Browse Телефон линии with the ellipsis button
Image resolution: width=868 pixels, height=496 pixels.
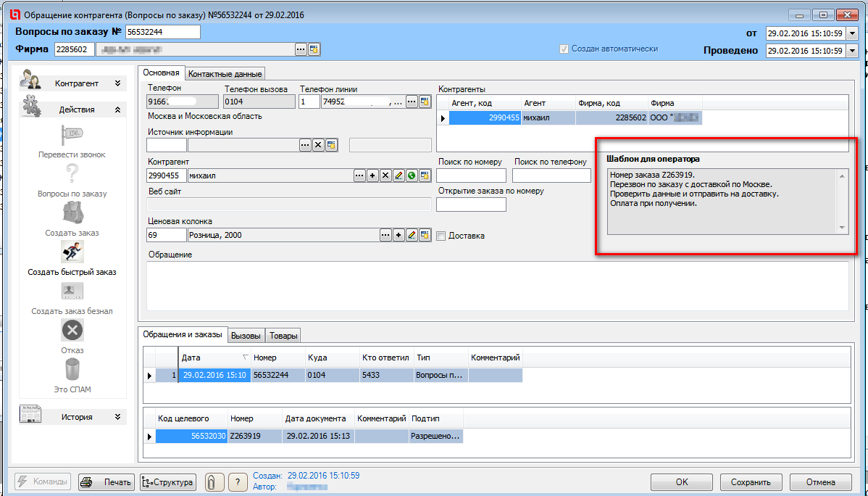(412, 102)
